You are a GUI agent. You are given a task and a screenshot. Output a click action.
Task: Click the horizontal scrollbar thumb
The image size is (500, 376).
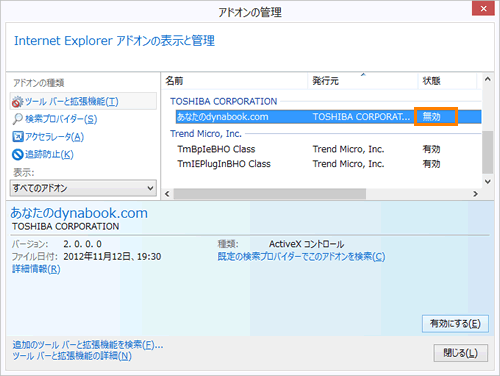pyautogui.click(x=270, y=194)
